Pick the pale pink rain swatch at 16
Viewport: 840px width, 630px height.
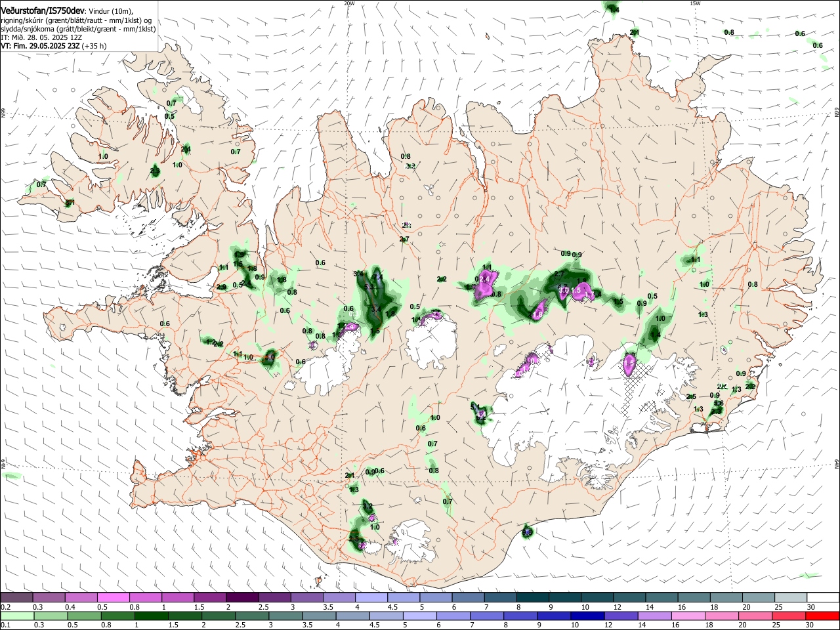pos(688,616)
